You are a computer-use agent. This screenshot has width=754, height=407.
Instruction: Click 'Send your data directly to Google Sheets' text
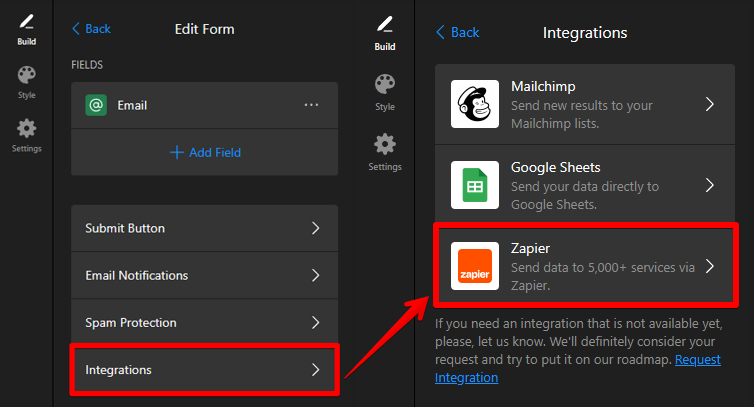[585, 195]
